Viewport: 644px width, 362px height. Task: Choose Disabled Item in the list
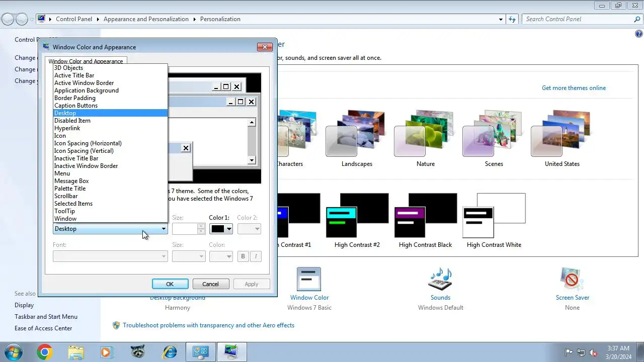[110, 121]
